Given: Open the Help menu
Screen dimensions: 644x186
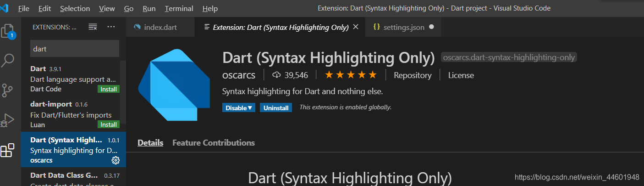Looking at the screenshot, I should pyautogui.click(x=210, y=9).
